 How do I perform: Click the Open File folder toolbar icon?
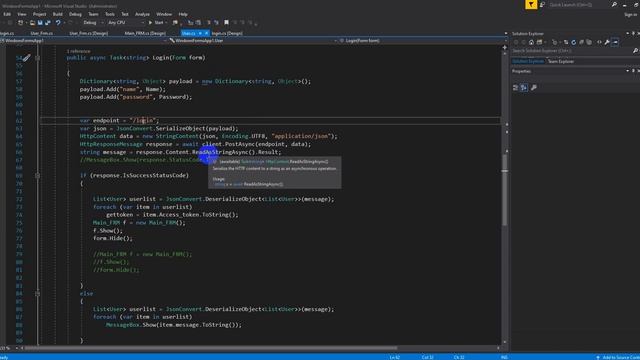(32, 23)
